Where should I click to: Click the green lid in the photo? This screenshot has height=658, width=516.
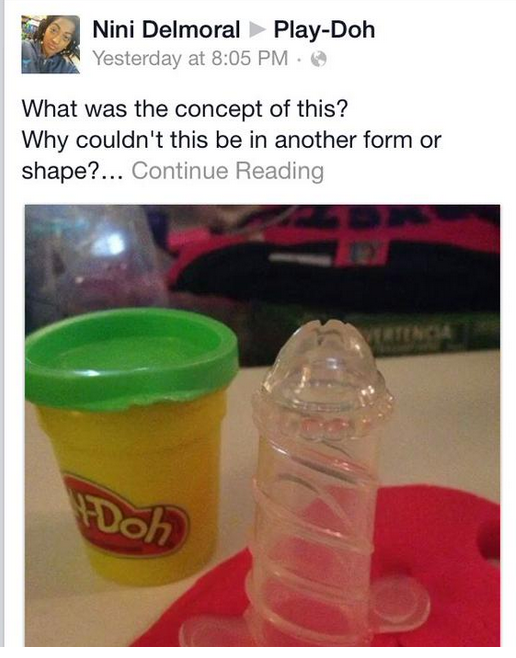click(x=131, y=358)
